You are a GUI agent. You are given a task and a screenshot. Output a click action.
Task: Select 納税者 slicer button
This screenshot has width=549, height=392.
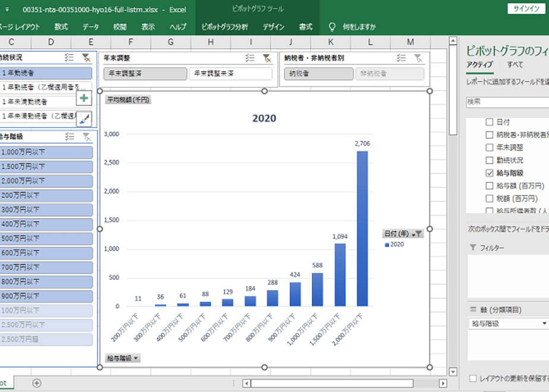tap(318, 74)
